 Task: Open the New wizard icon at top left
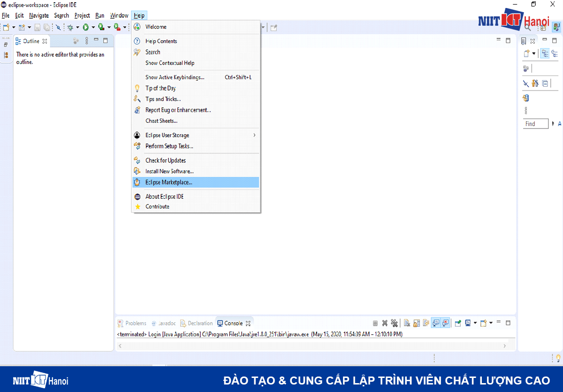point(7,27)
